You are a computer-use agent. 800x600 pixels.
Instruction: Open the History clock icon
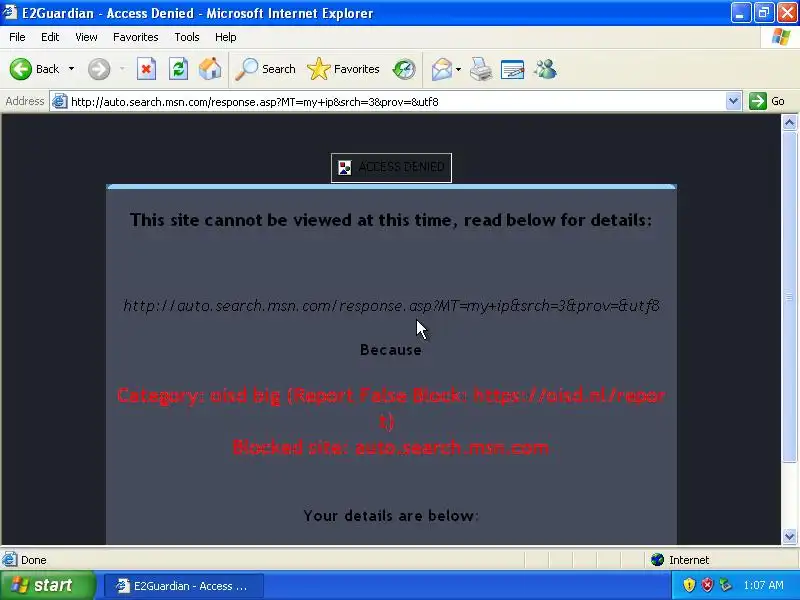pos(404,69)
